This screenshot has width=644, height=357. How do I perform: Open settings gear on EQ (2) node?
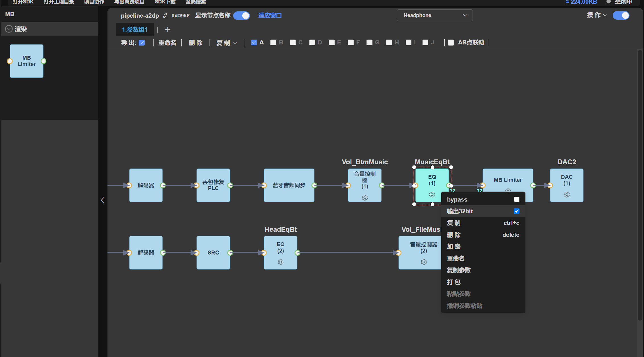[x=281, y=262]
